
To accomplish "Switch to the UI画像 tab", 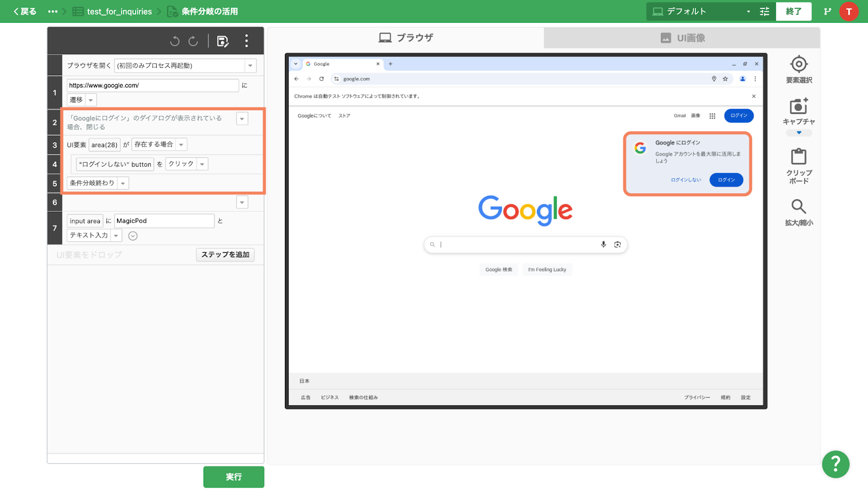I will (682, 38).
